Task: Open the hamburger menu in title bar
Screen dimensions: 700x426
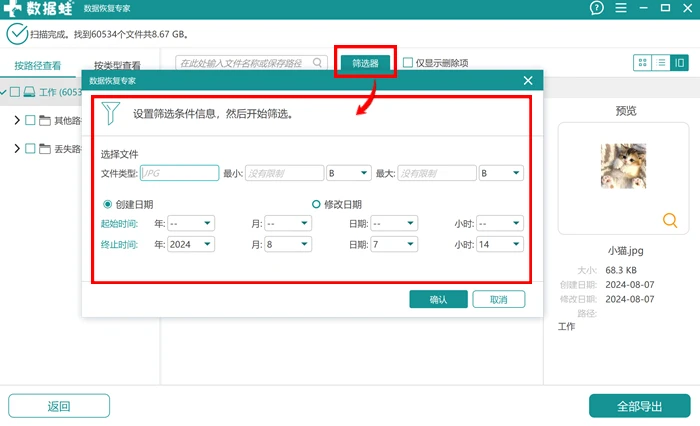Action: coord(621,8)
